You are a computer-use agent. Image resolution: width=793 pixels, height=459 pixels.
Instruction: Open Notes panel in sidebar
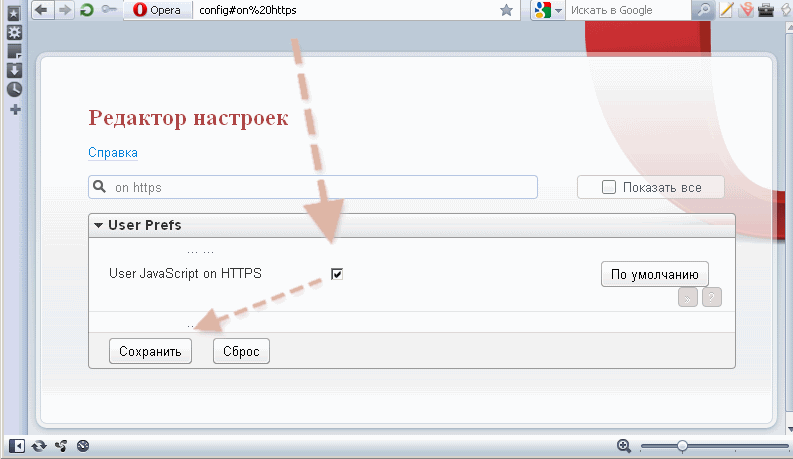click(14, 51)
